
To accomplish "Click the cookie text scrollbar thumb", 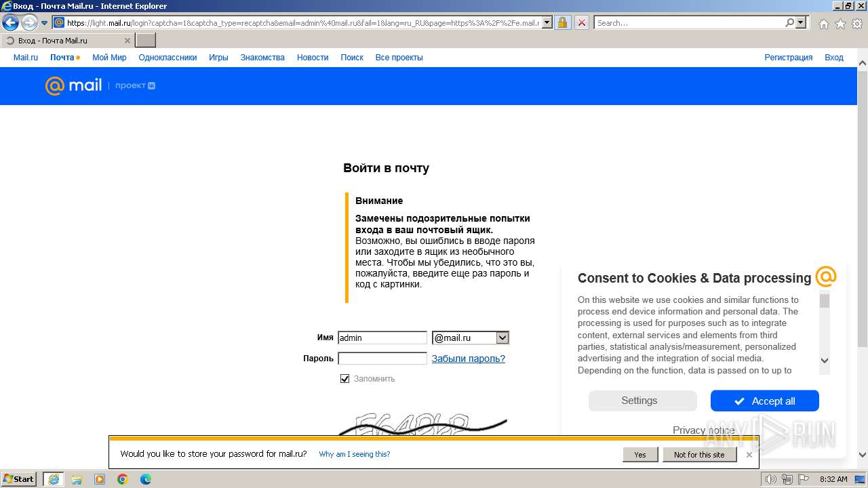I will [x=825, y=300].
